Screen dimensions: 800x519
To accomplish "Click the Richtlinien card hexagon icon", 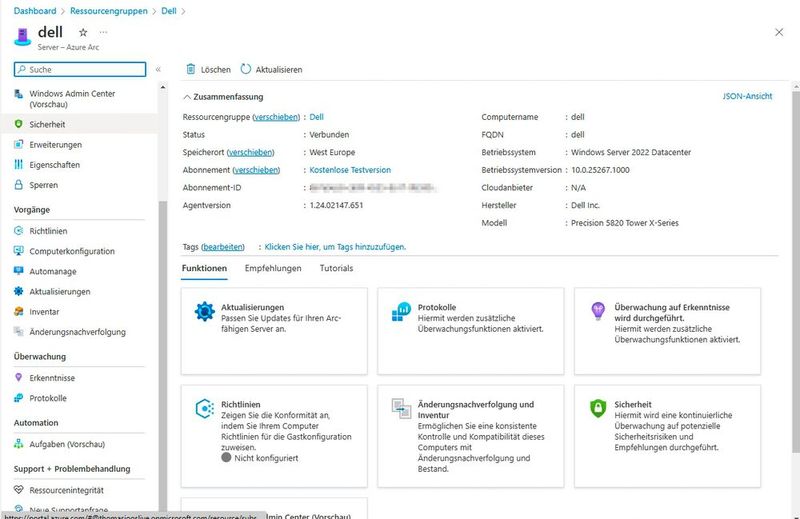I will [x=205, y=409].
